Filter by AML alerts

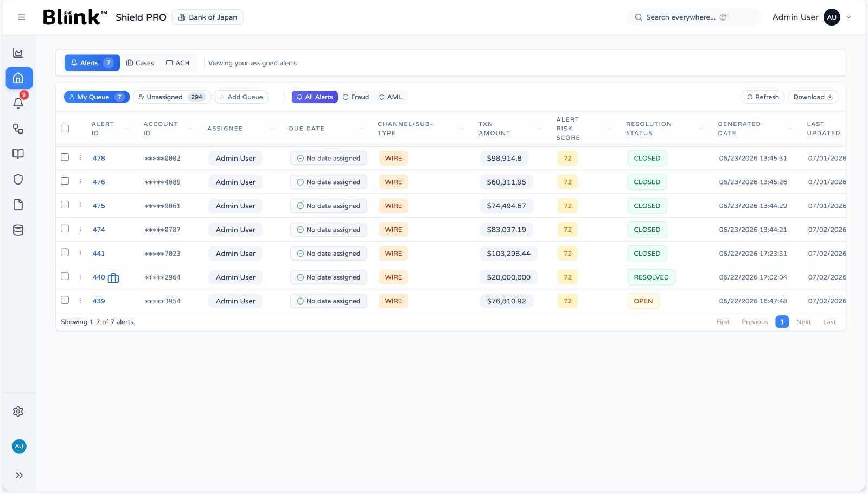(391, 97)
